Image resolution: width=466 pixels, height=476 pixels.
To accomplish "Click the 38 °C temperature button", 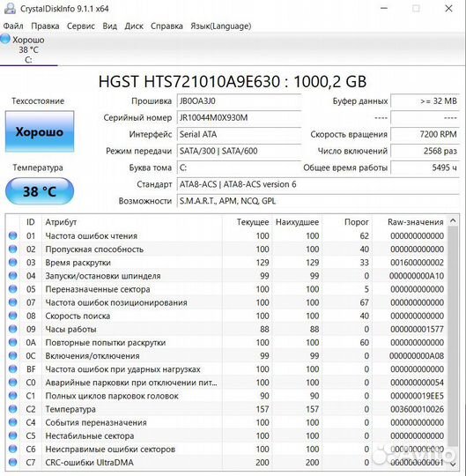I will tap(40, 191).
